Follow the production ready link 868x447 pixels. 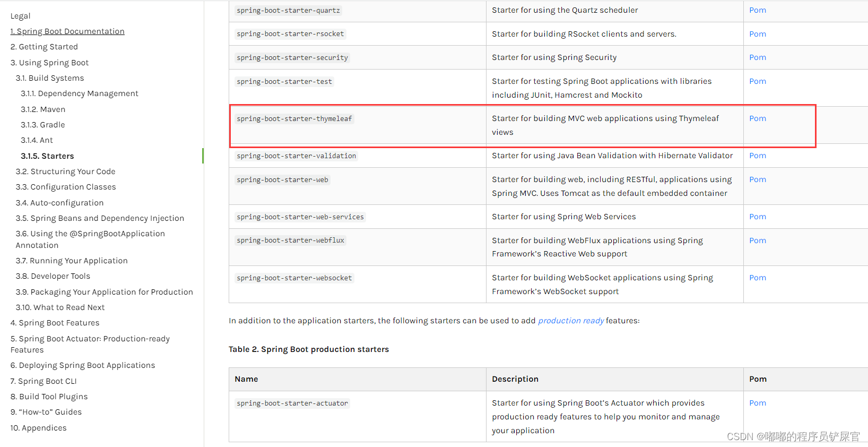[571, 321]
